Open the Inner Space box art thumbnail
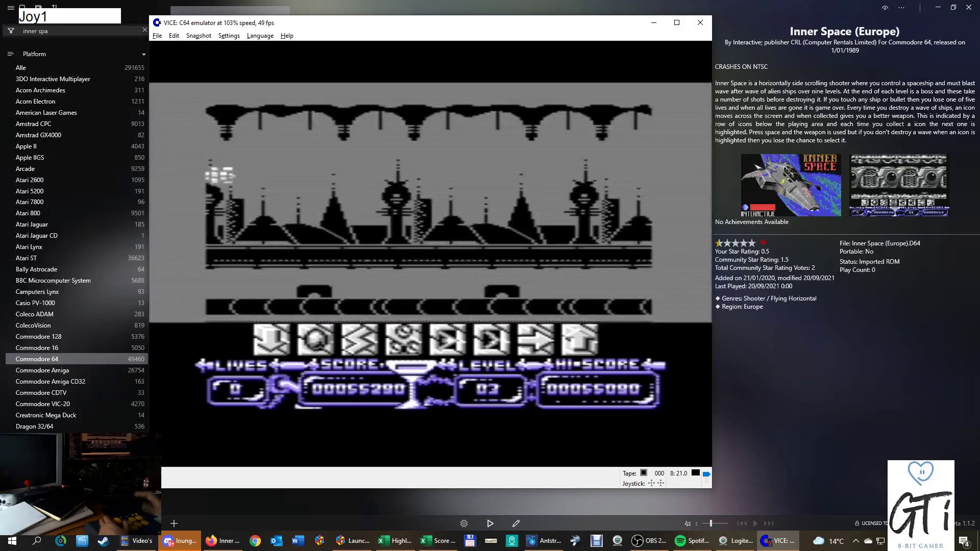Viewport: 980px width, 551px height. coord(791,185)
